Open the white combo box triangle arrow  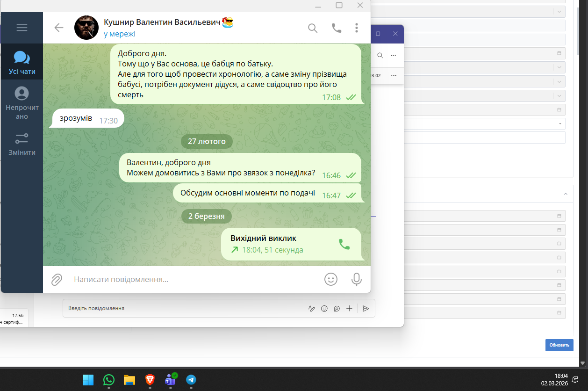pos(560,124)
